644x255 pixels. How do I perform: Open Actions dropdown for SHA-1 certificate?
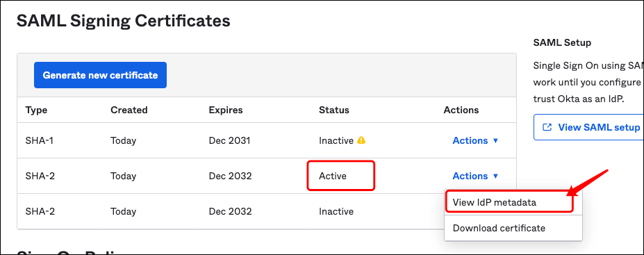point(475,140)
